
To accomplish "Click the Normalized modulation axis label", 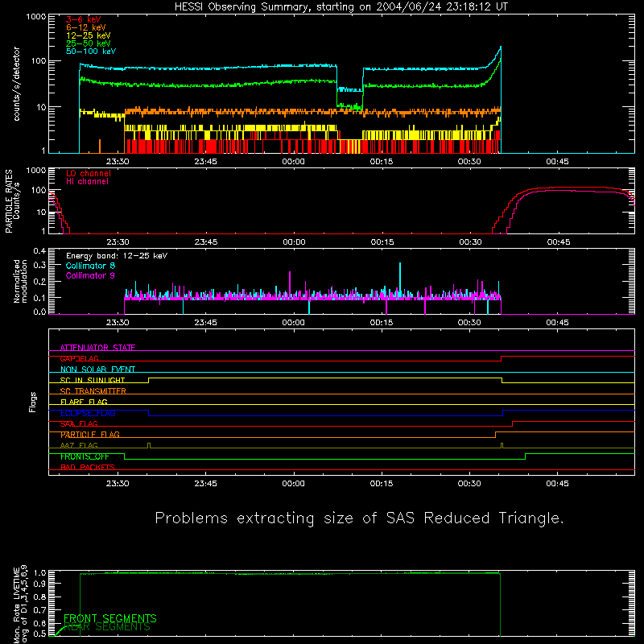I will point(20,281).
